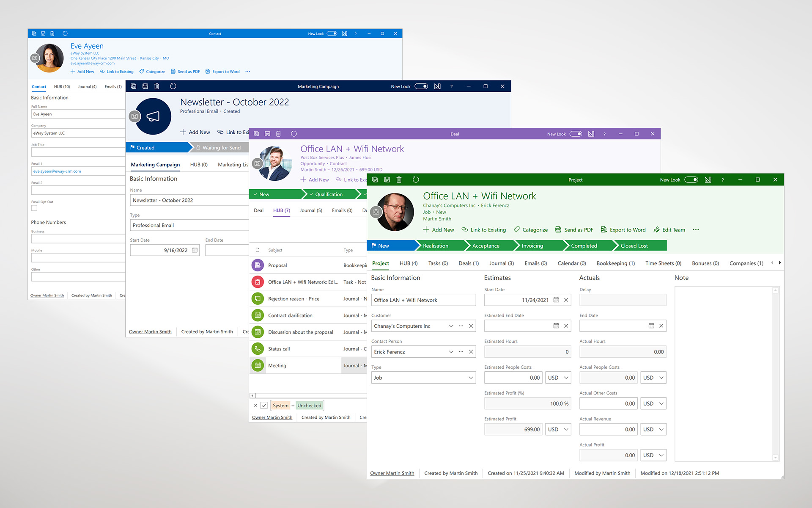812x508 pixels.
Task: Click refresh icon in Project window titlebar
Action: [x=416, y=179]
